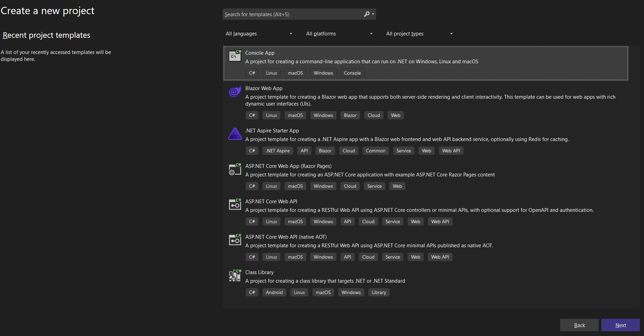Click the Class Library description text
This screenshot has height=336, width=644.
325,281
